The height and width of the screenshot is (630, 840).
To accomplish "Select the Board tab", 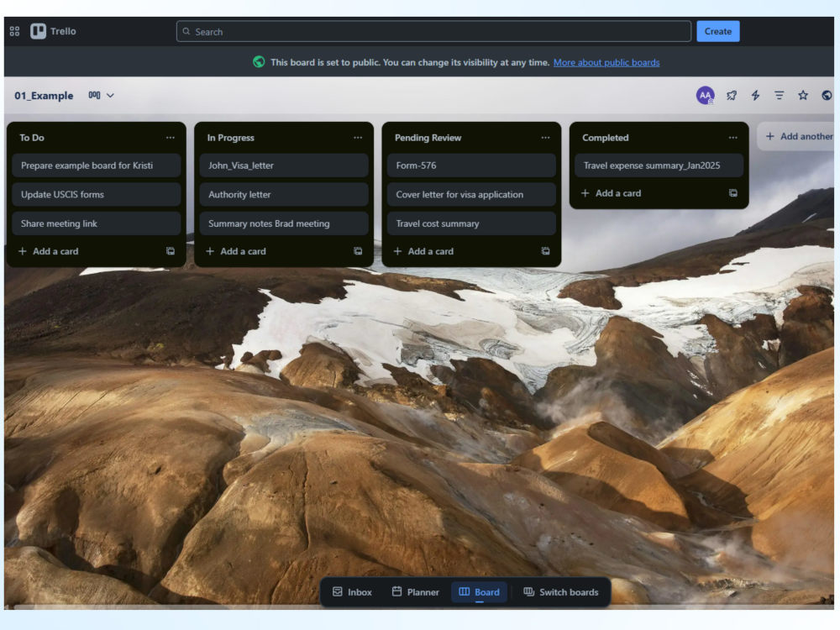I will click(x=479, y=592).
